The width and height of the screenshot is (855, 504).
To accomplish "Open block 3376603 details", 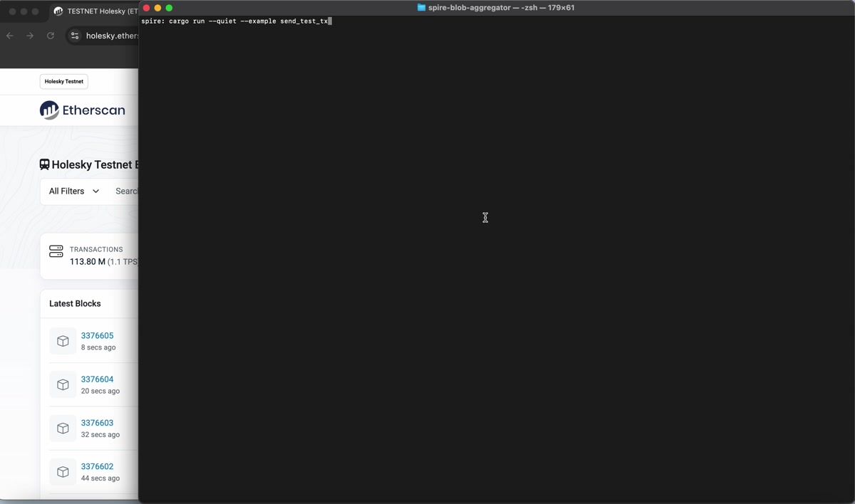I will pos(98,422).
